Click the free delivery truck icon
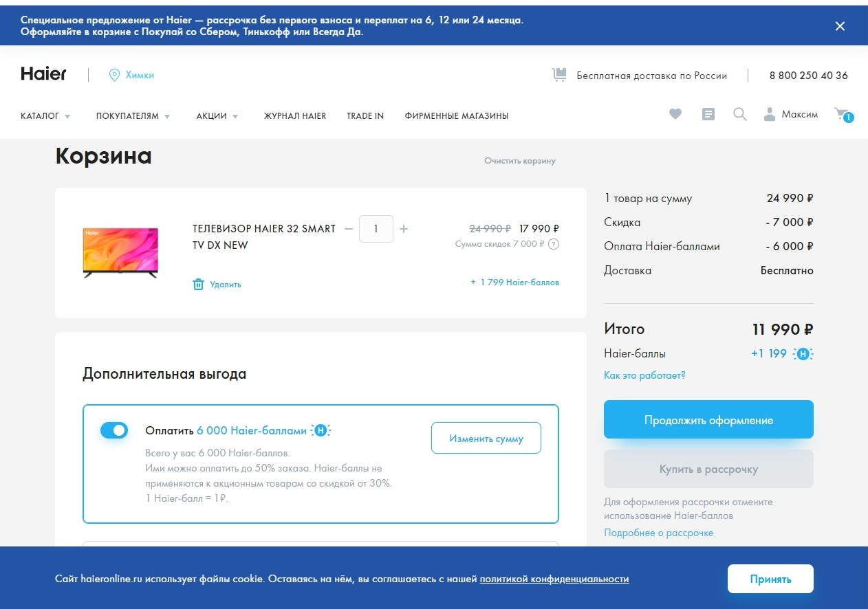The image size is (868, 609). [x=559, y=75]
